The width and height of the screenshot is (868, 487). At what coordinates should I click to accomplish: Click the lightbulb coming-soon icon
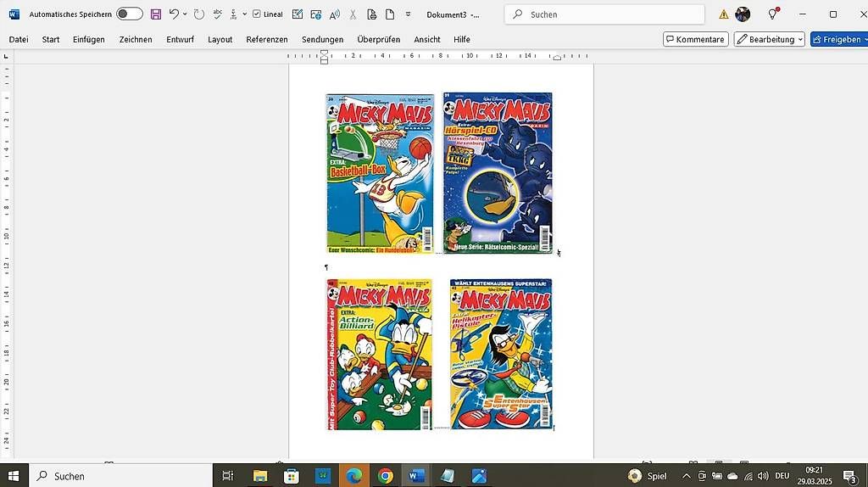tap(773, 14)
